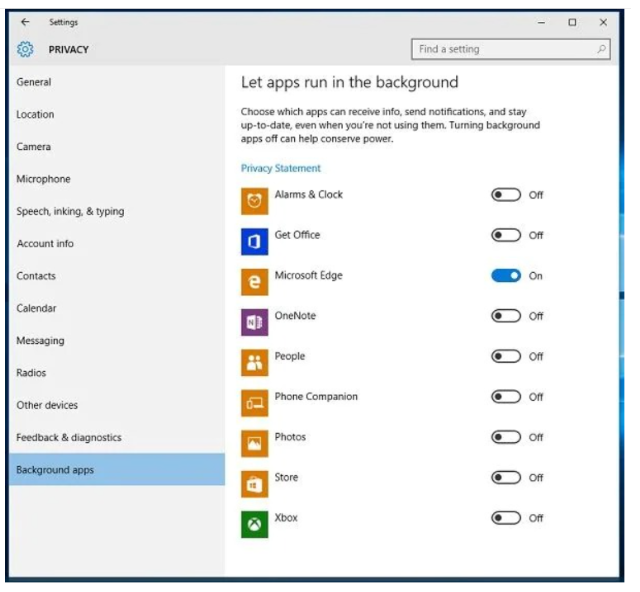Click the Store app icon
The height and width of the screenshot is (592, 640).
click(255, 484)
